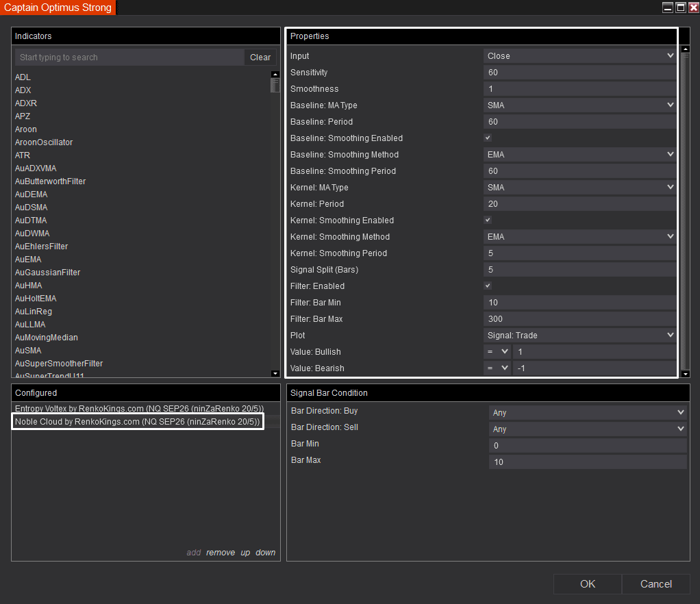Select Entropy Voltex configured indicator
The image size is (700, 604).
tap(139, 408)
